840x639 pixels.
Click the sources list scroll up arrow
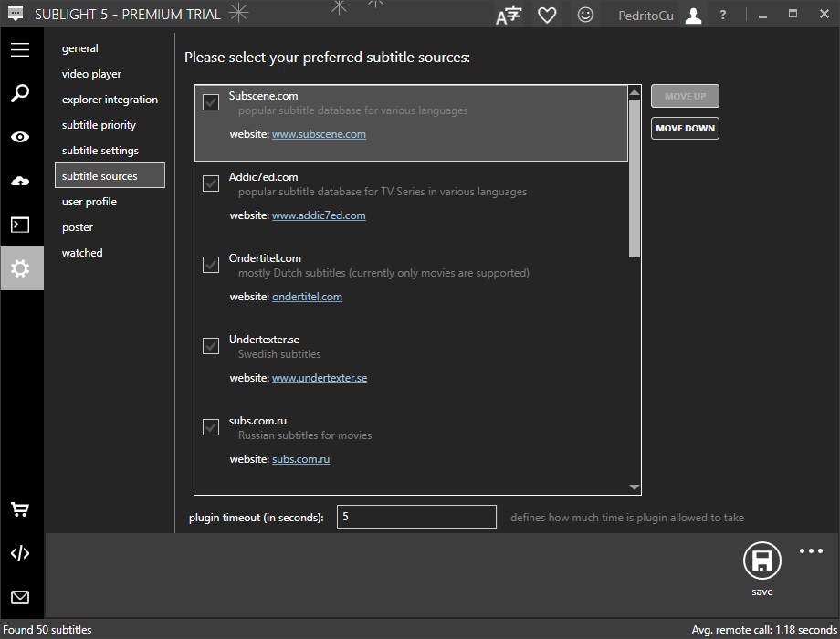[635, 93]
